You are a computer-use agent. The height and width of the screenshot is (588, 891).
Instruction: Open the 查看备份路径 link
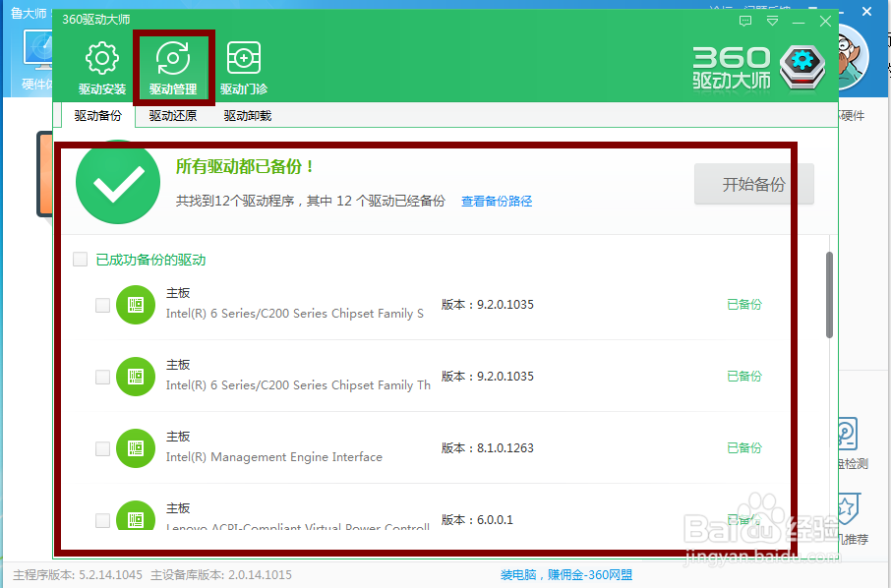tap(497, 202)
